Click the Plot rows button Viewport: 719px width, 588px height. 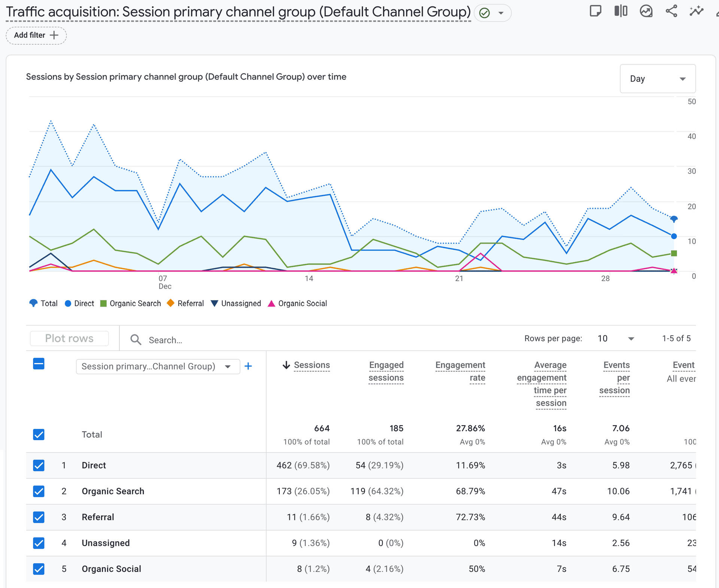pos(69,338)
